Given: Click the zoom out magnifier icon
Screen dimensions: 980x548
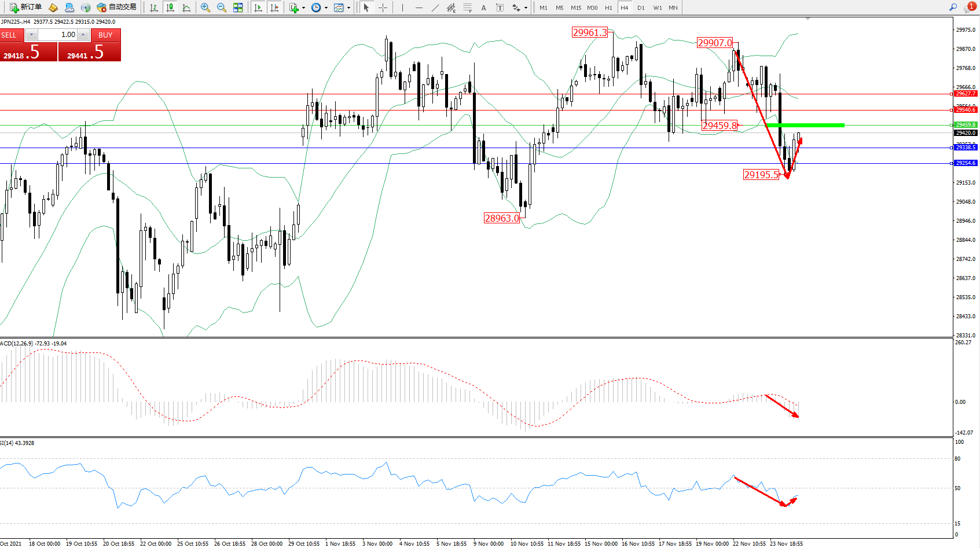Looking at the screenshot, I should [221, 8].
